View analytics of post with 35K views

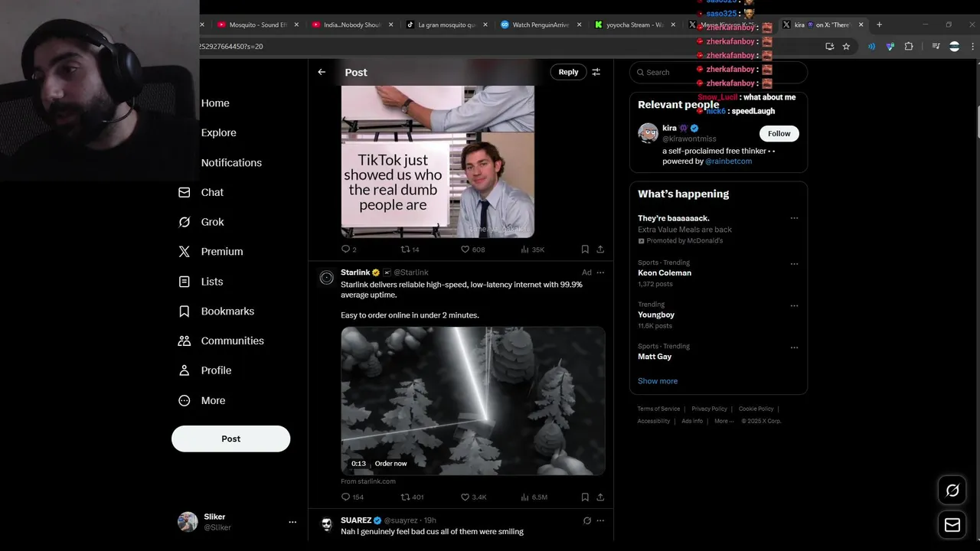pyautogui.click(x=532, y=249)
